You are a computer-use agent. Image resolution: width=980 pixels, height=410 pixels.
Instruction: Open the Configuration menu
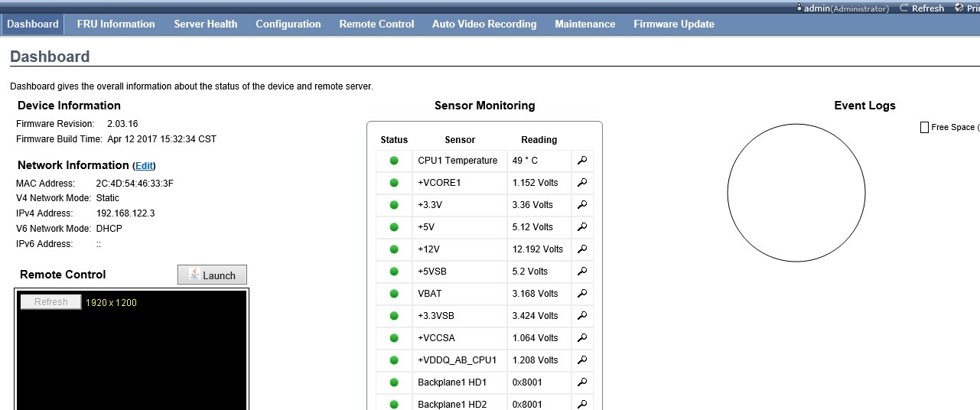click(288, 24)
